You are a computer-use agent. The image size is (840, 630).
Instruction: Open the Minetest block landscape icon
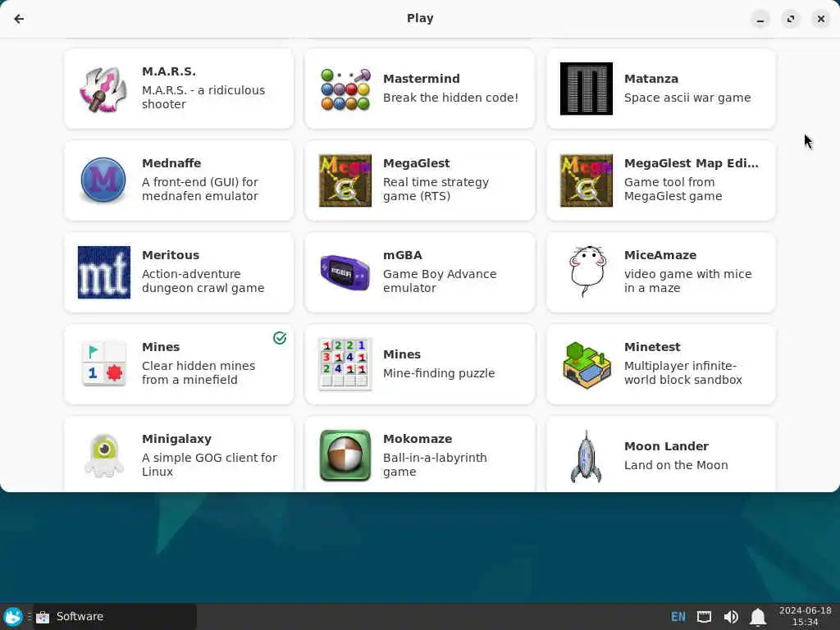point(586,364)
